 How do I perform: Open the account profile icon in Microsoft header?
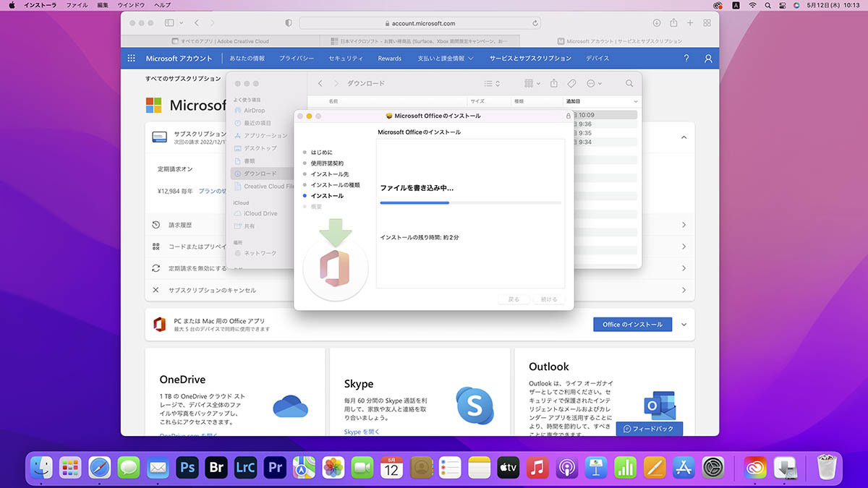point(708,59)
